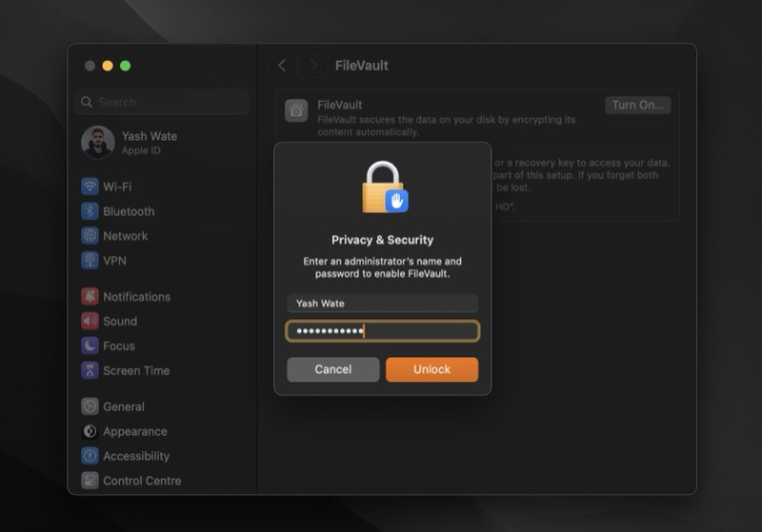This screenshot has width=762, height=532.
Task: Click the Turn On... FileVault button
Action: coord(637,105)
